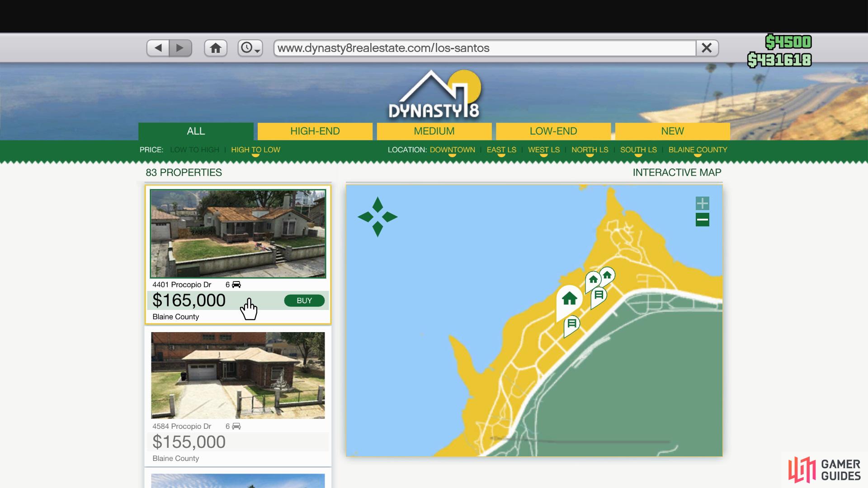Click the rightmost small house map marker
This screenshot has height=488, width=868.
coord(607,275)
